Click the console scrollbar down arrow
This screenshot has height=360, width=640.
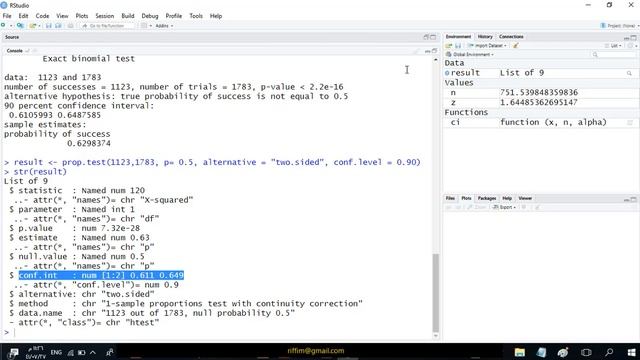click(436, 336)
